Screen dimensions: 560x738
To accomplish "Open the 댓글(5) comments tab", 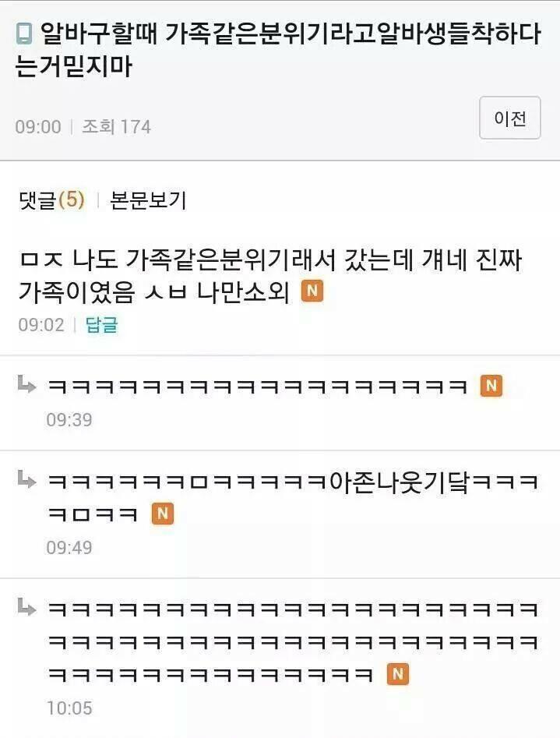I will coord(51,200).
